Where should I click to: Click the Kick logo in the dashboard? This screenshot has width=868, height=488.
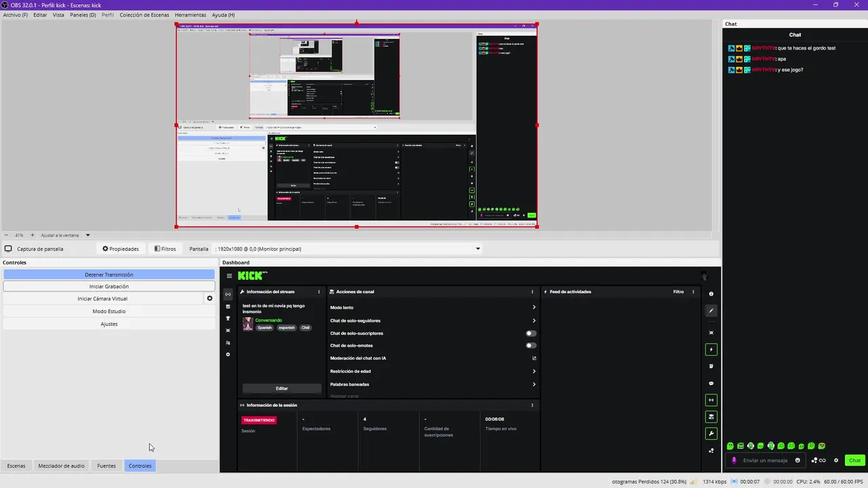point(251,276)
